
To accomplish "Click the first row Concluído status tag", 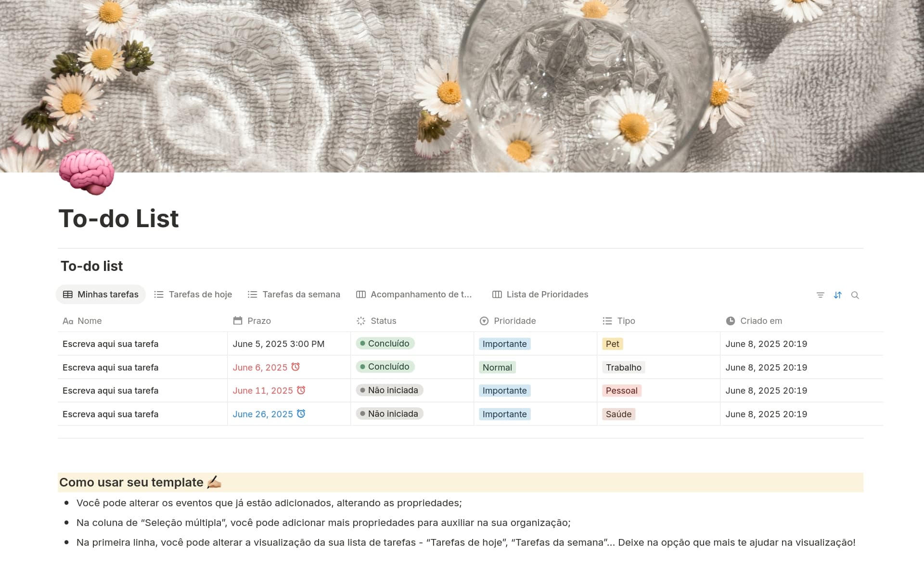I will click(385, 344).
